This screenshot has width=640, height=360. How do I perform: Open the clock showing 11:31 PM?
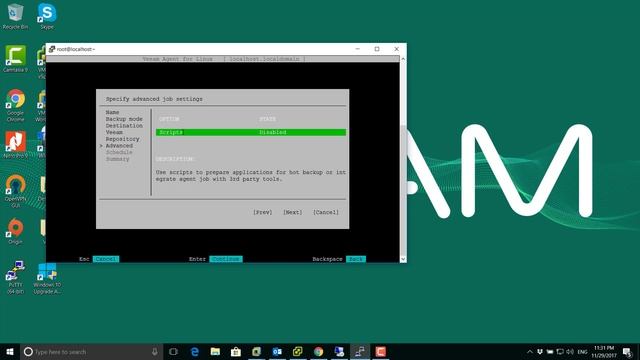coord(604,351)
